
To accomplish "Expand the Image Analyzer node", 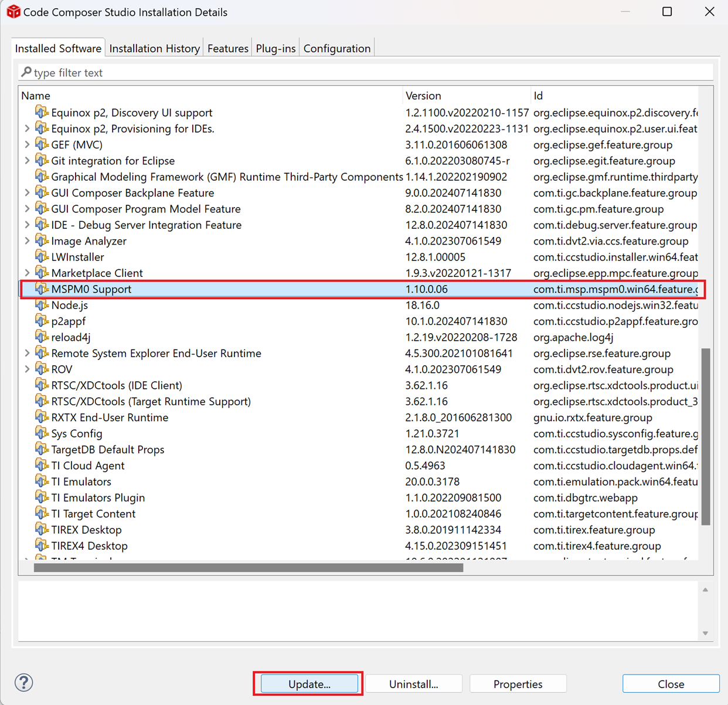I will point(27,240).
